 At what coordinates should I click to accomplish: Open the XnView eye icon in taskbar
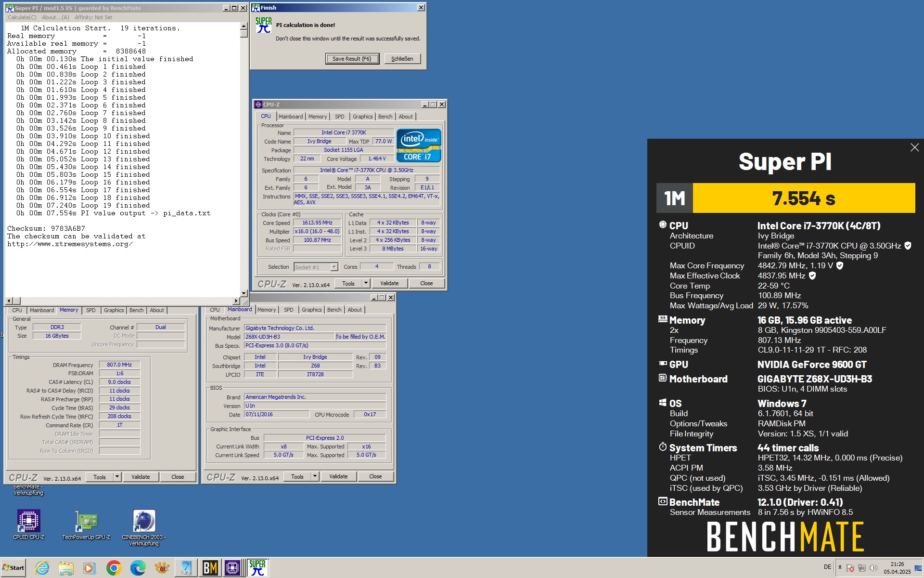click(162, 568)
